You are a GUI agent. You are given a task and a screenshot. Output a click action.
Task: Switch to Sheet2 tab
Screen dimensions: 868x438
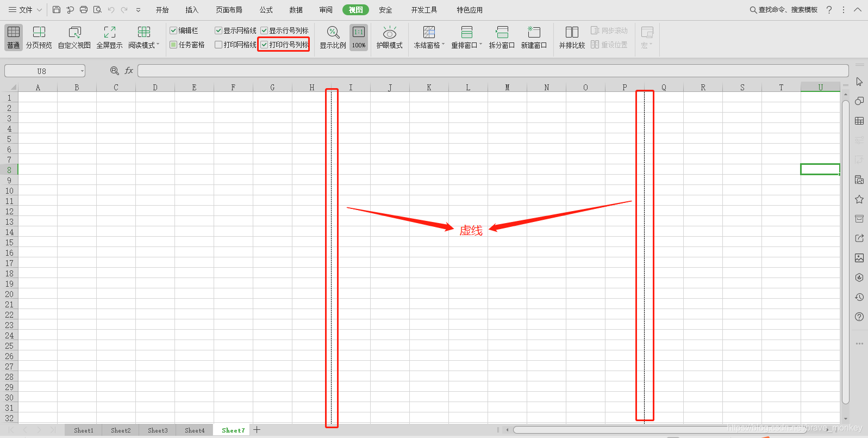pos(121,430)
